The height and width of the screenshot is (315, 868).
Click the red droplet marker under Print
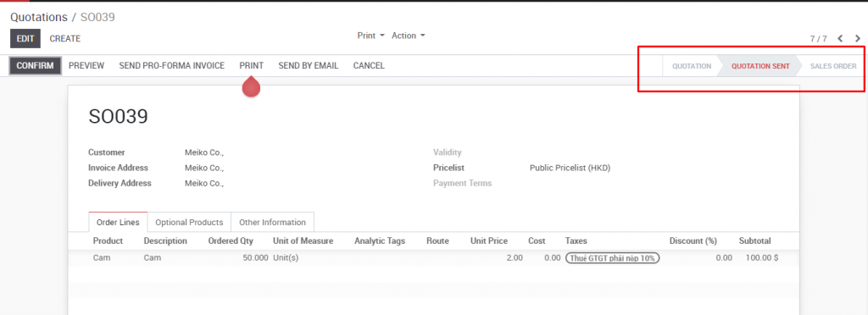[x=251, y=86]
